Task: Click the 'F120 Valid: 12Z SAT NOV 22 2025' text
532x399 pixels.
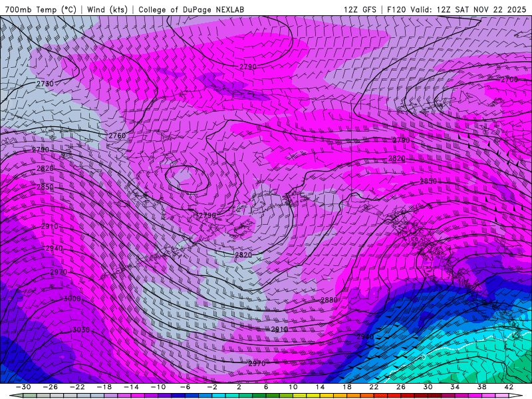Action: (457, 9)
